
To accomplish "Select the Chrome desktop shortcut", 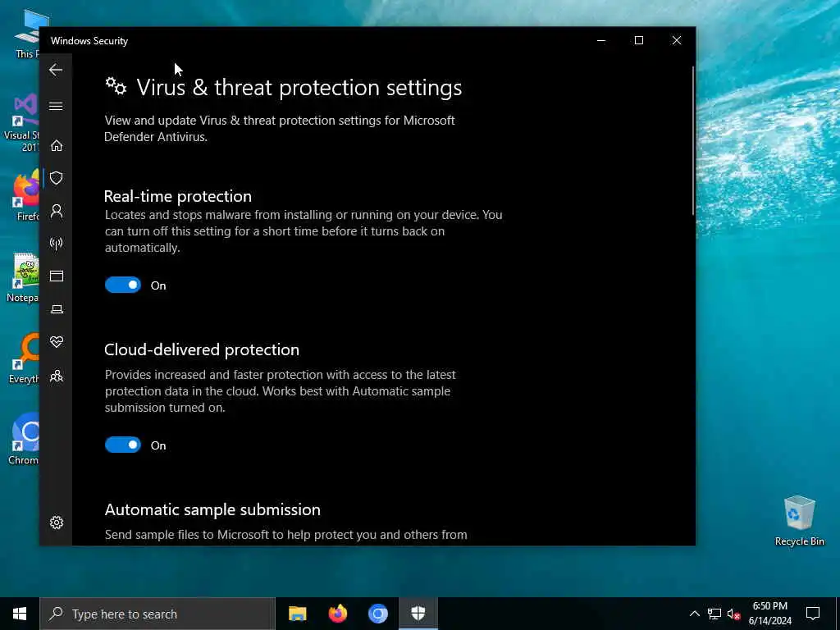I will (24, 439).
